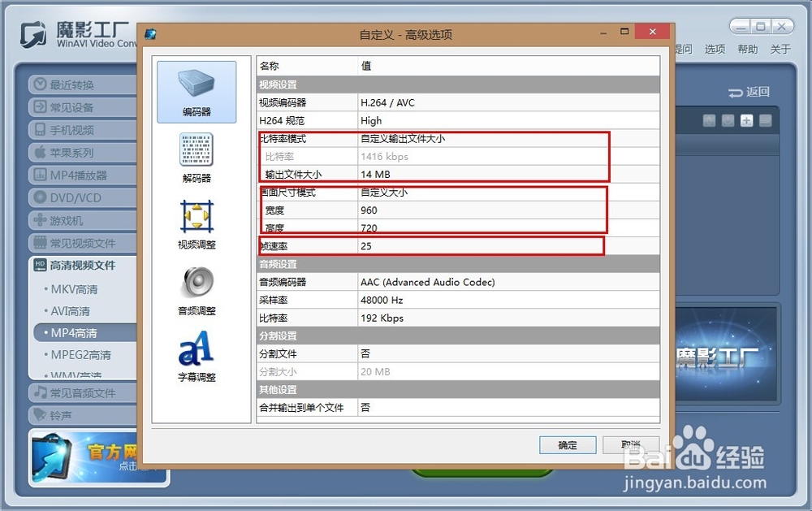Open the 解码器 decoder section
812x511 pixels.
[197, 158]
